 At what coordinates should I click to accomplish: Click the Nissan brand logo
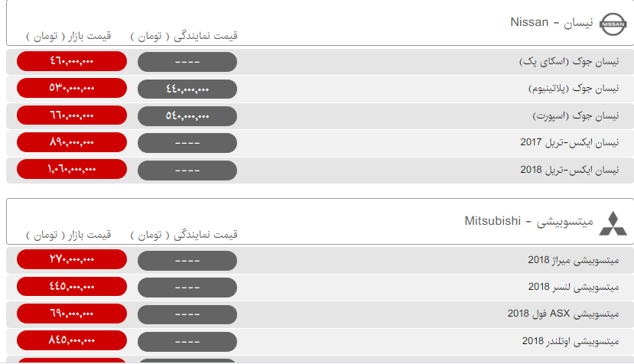click(611, 24)
